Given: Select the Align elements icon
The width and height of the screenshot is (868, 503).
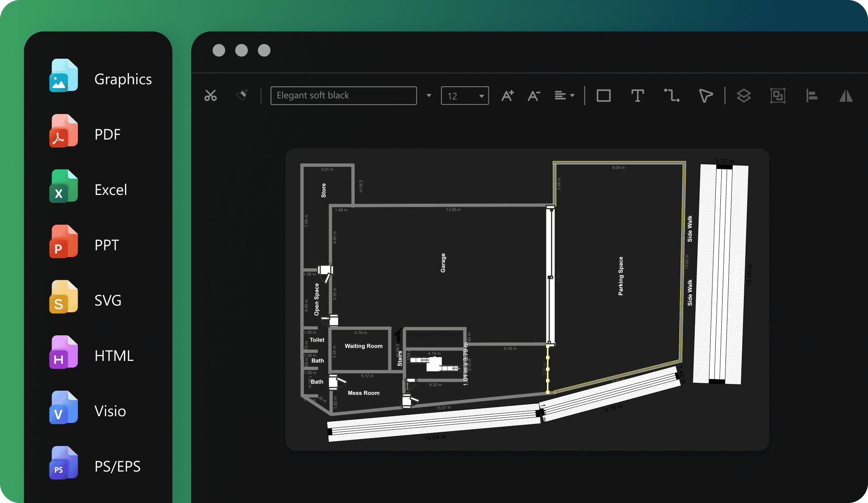Looking at the screenshot, I should [812, 95].
